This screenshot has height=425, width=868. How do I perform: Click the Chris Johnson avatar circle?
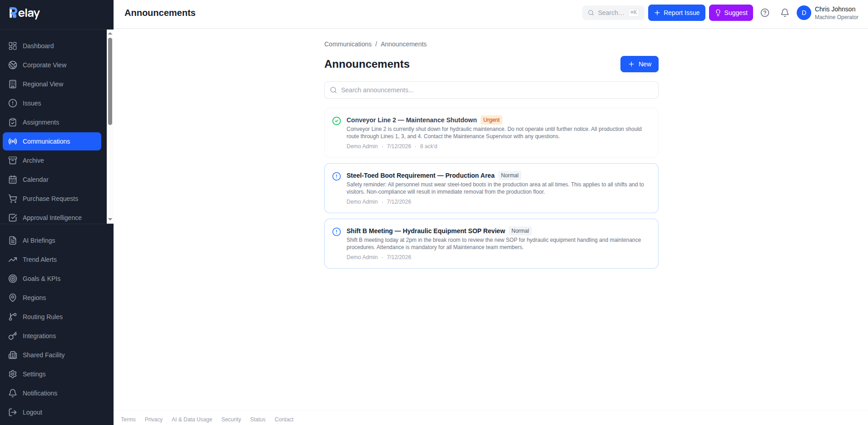(804, 13)
